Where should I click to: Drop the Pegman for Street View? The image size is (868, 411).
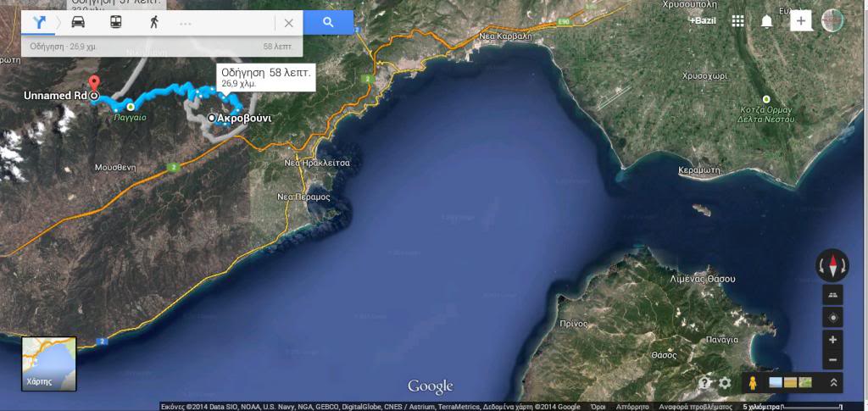point(751,383)
